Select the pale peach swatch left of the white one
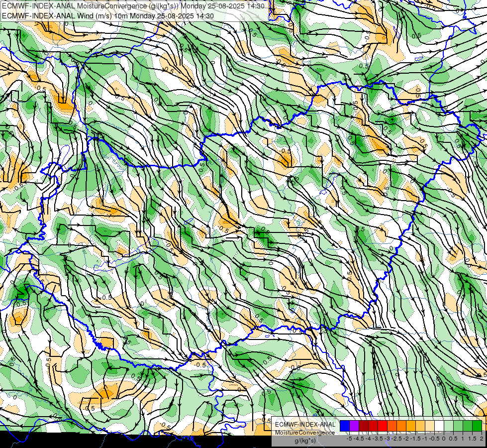This screenshot has width=487, height=448. 430,426
